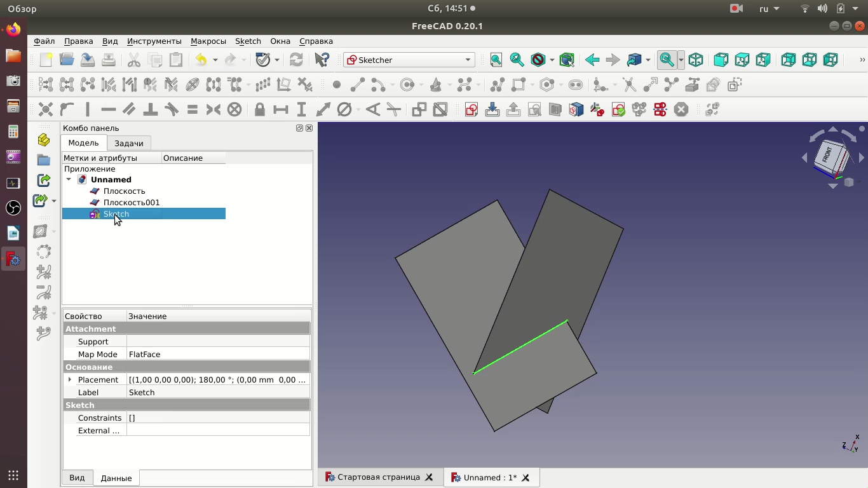The width and height of the screenshot is (868, 488).
Task: Click the Open file folder icon
Action: click(x=67, y=60)
